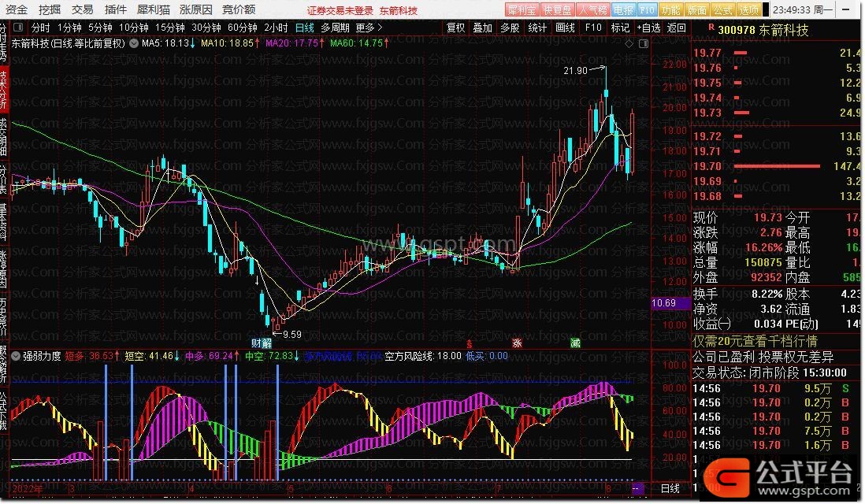The image size is (865, 504).
Task: Activate the 画线 drawing tools button
Action: (566, 28)
